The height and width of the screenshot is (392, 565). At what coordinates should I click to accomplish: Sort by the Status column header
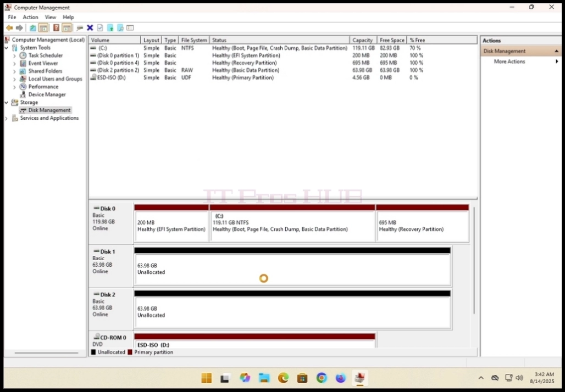click(280, 40)
